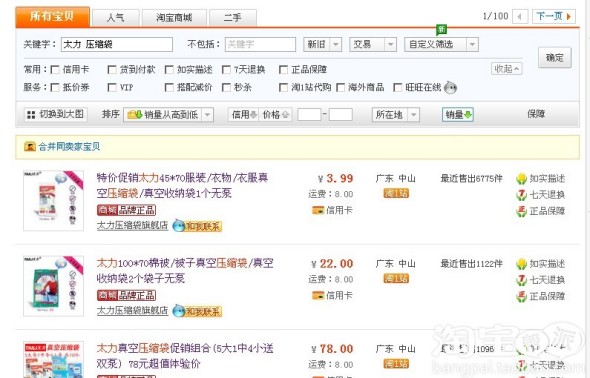Screen dimensions: 590x378
Task: Check the VIP checkbox
Action: (x=112, y=88)
